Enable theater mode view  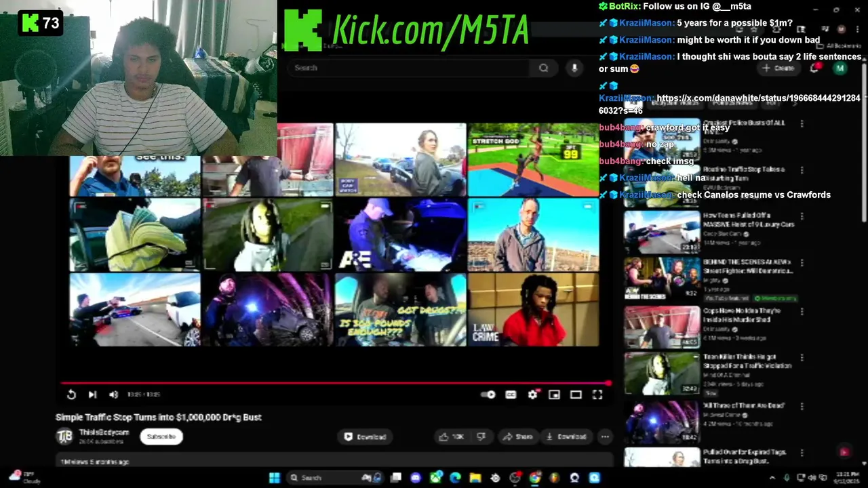pyautogui.click(x=576, y=394)
